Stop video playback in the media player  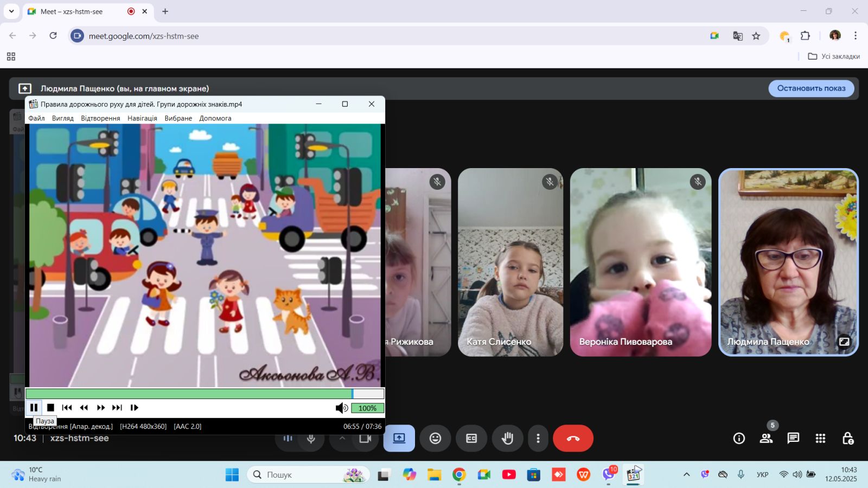coord(50,408)
